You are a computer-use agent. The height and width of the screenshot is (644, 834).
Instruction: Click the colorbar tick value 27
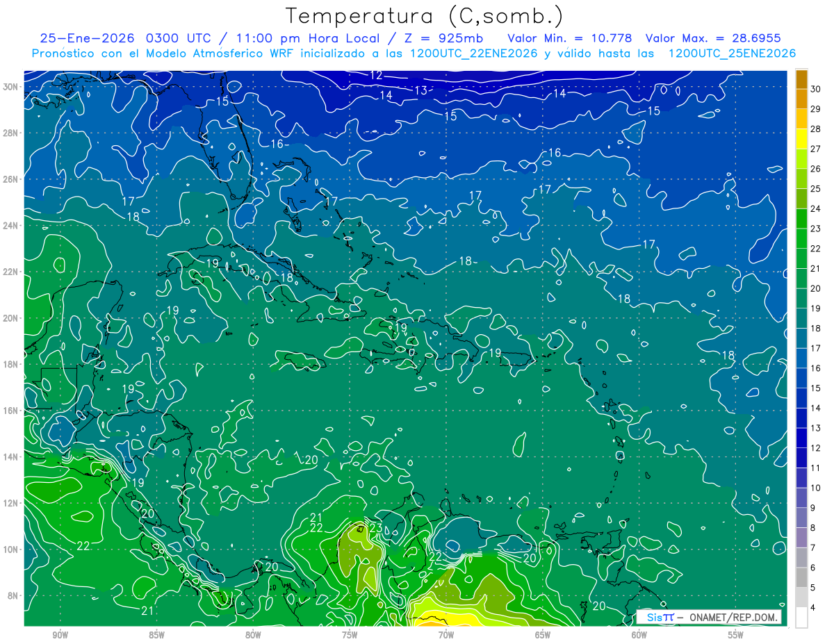point(816,149)
